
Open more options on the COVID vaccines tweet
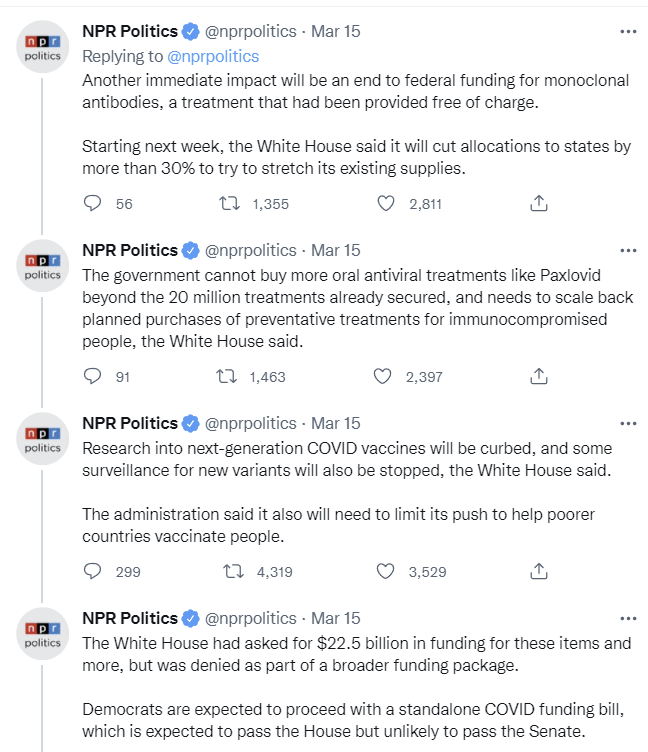(628, 423)
